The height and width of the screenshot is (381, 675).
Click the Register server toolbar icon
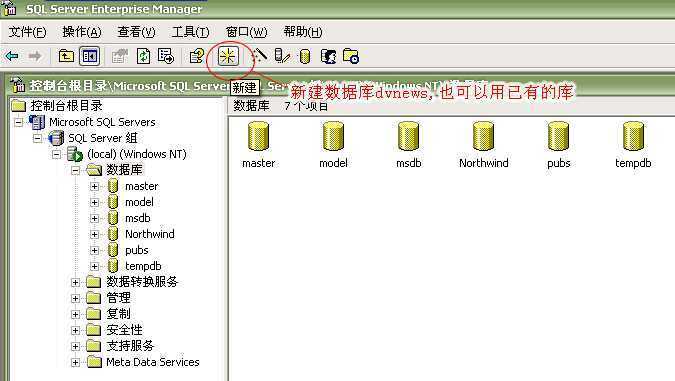[282, 56]
